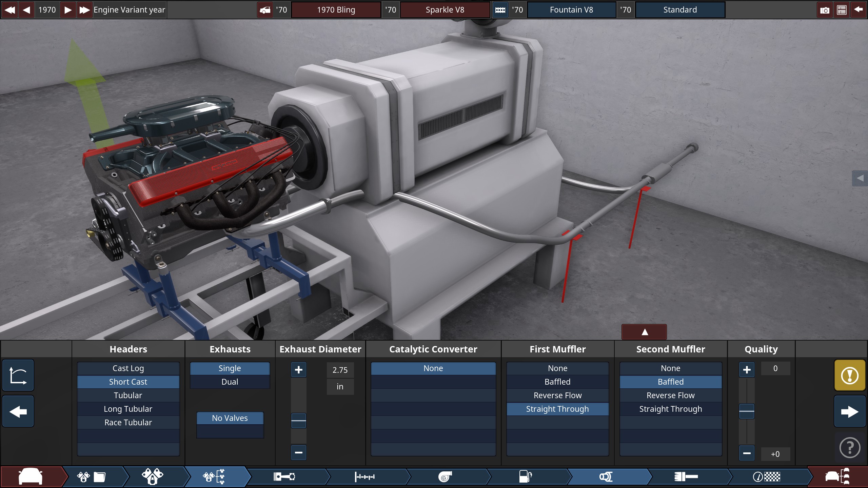Switch to the turbocharger tab
The image size is (868, 488).
tap(445, 477)
